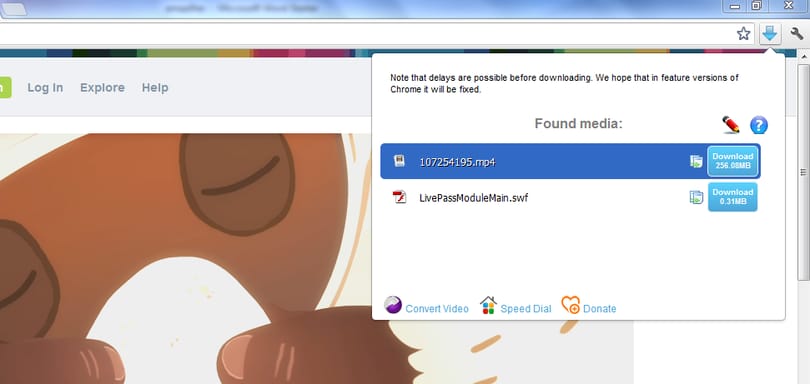Click the Convert Video purple icon
This screenshot has width=810, height=384.
[x=393, y=305]
